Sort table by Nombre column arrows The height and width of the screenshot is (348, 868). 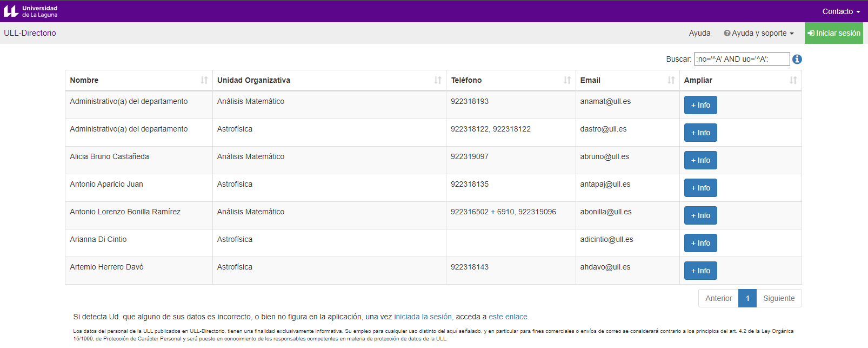pos(204,80)
